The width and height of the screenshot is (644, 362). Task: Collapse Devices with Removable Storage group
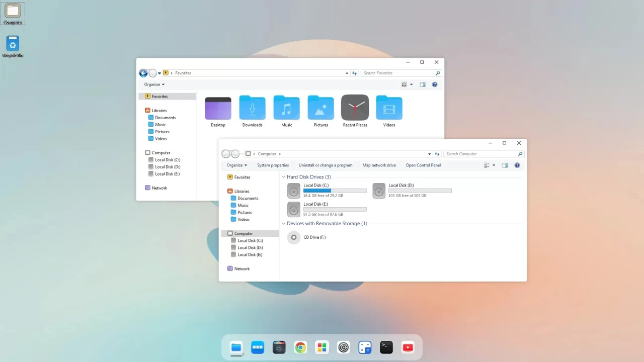click(x=283, y=224)
